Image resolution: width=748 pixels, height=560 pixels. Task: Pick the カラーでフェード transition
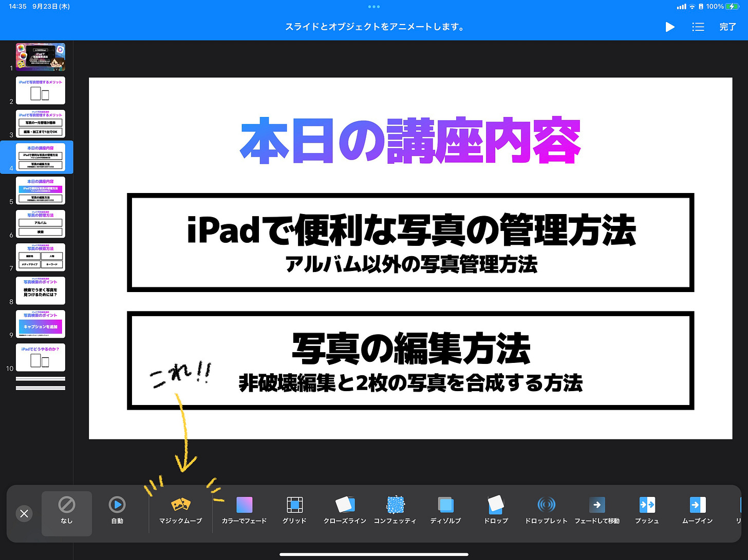click(x=244, y=511)
